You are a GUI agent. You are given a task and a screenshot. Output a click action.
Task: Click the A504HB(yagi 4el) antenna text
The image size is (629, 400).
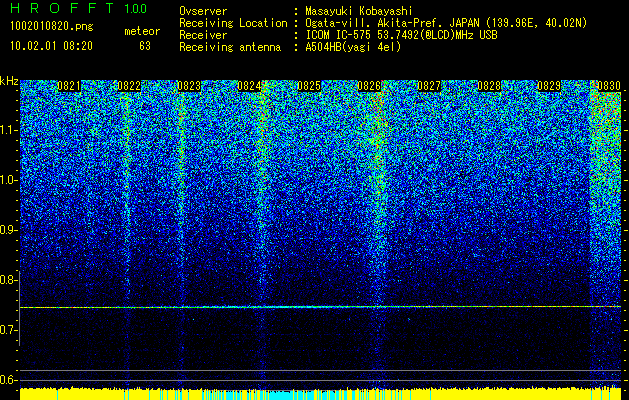(353, 47)
